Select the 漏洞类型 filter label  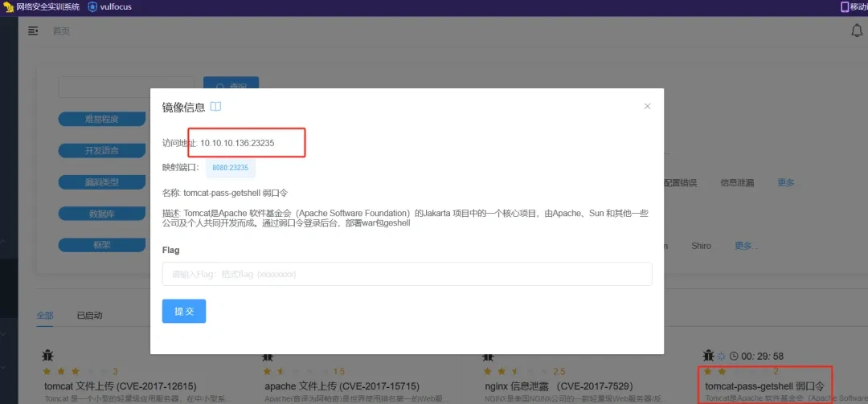102,182
